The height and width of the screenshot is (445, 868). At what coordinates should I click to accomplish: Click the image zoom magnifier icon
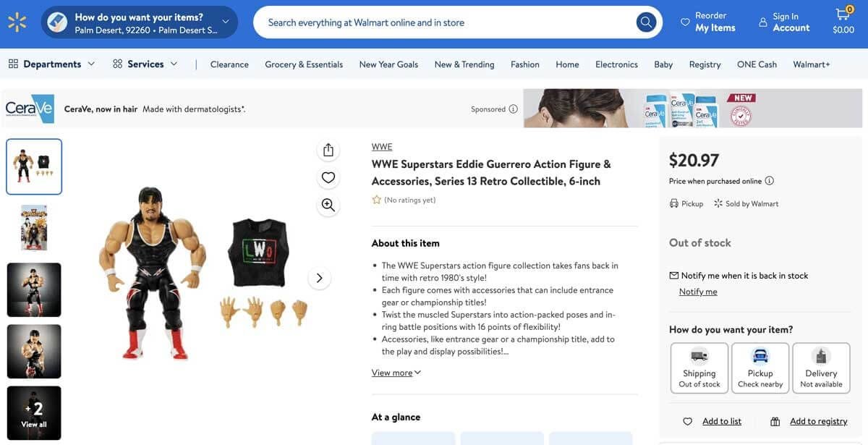click(327, 204)
